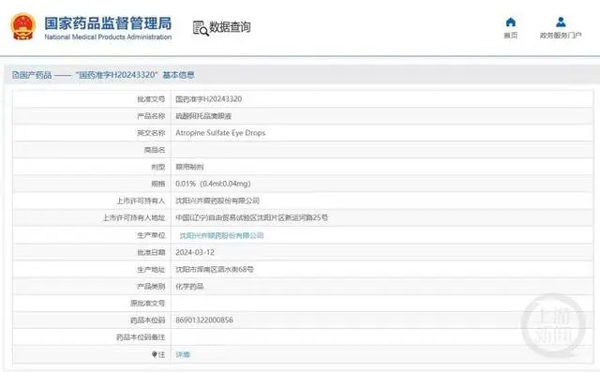Click the National Medical Products Administration subtitle
The width and height of the screenshot is (600, 372).
(x=108, y=37)
